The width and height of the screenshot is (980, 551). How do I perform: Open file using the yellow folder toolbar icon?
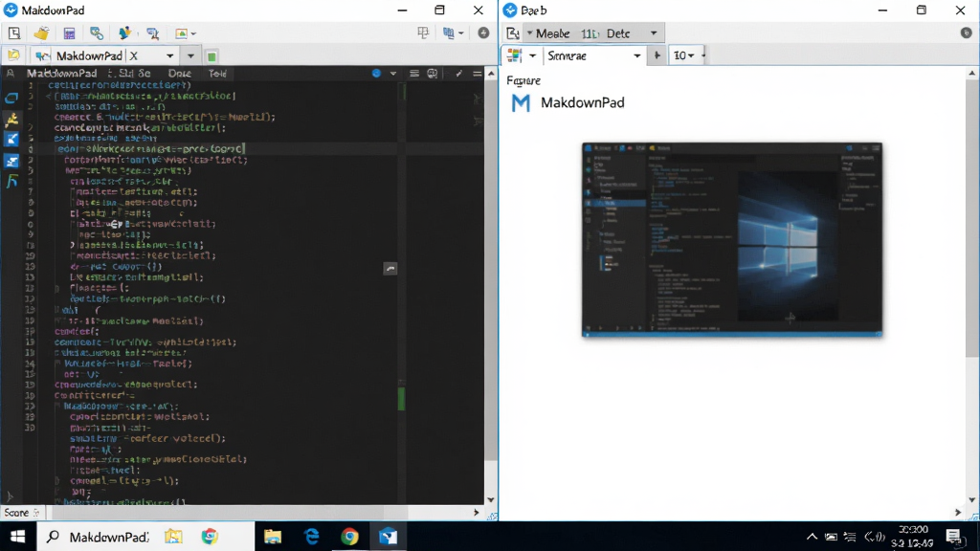point(41,33)
